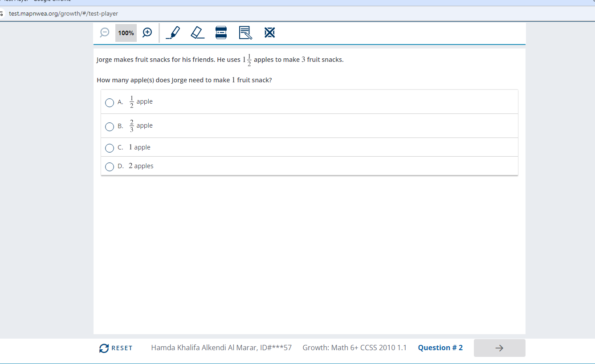Click the zoom out magnifier icon
595x364 pixels.
pos(105,32)
